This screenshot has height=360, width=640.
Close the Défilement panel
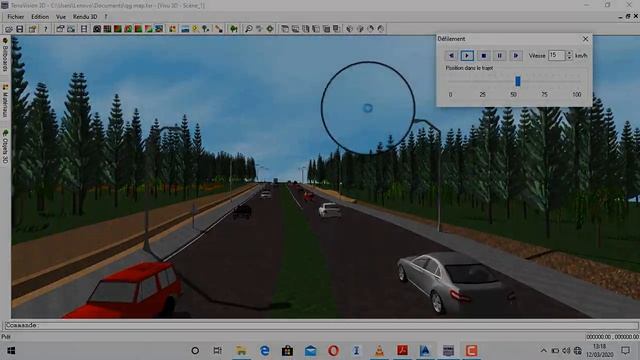point(585,39)
